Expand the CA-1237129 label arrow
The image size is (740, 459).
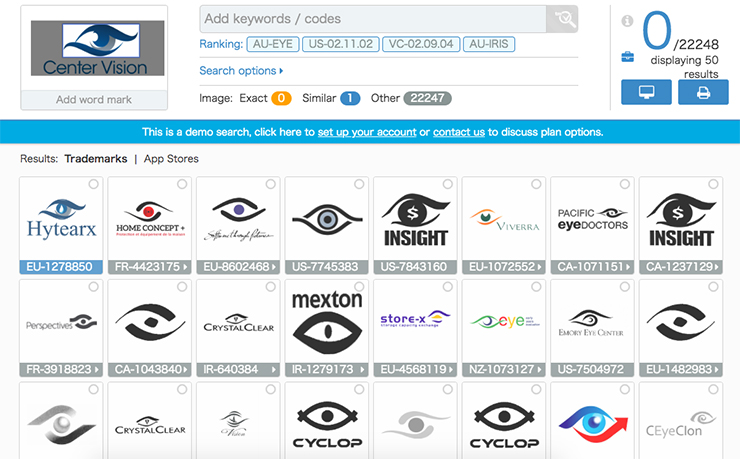click(716, 267)
